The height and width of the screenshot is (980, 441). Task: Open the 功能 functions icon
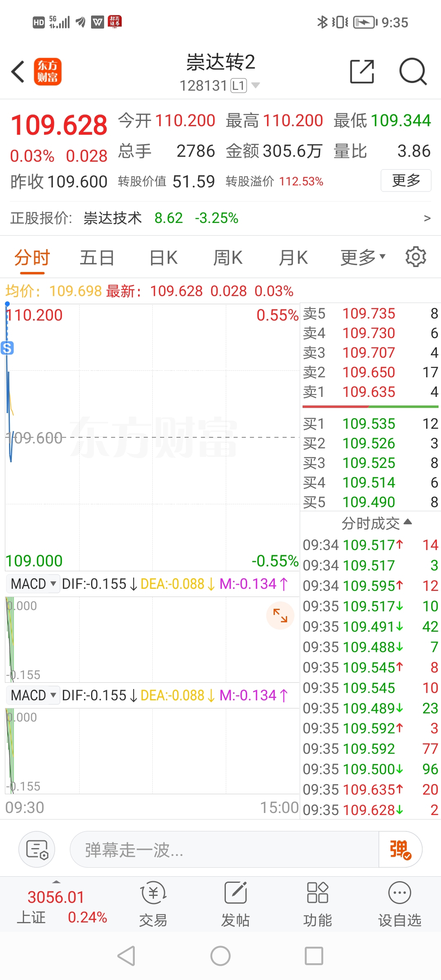[x=317, y=904]
